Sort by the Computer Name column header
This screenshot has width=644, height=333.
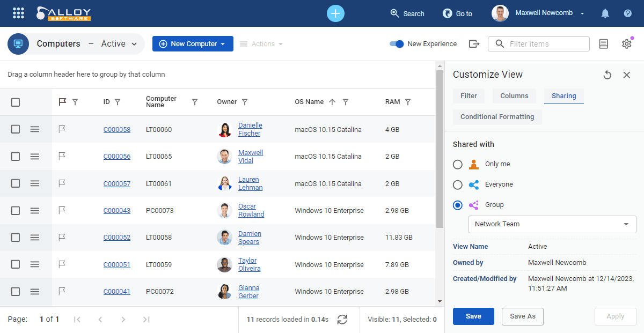point(161,102)
